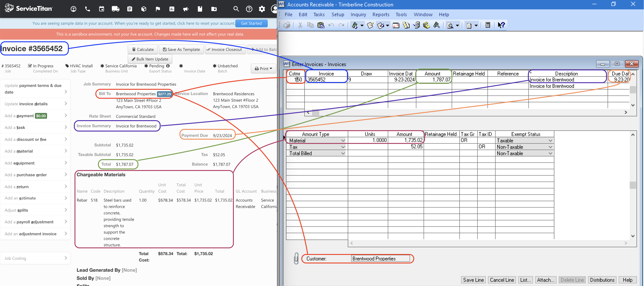Open the Inquiry menu in Timberline
Screen dimensions: 644x286
(358, 14)
